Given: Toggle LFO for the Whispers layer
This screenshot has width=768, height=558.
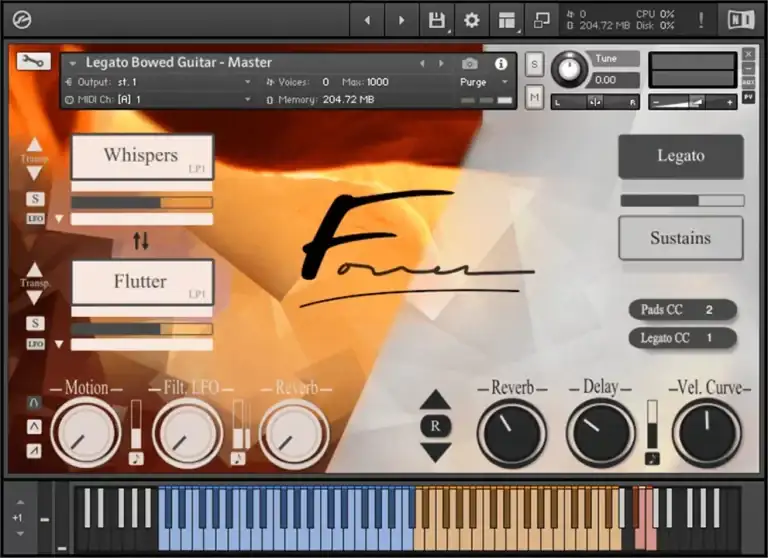Looking at the screenshot, I should (x=35, y=218).
